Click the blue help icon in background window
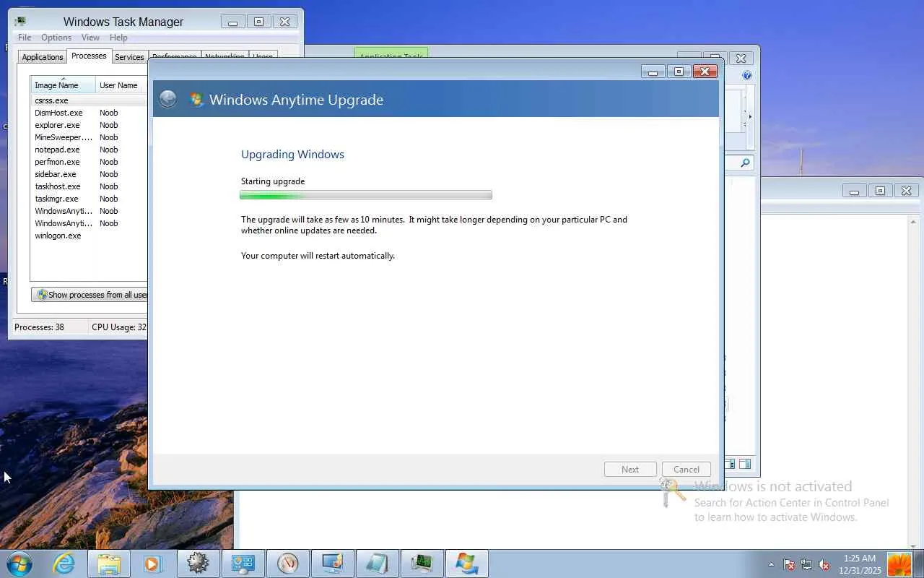The width and height of the screenshot is (924, 578). (747, 75)
